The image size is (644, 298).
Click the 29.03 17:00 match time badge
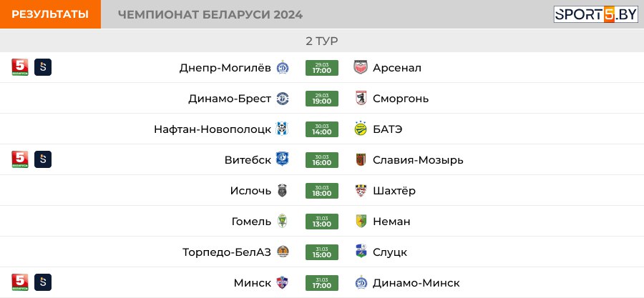[322, 68]
